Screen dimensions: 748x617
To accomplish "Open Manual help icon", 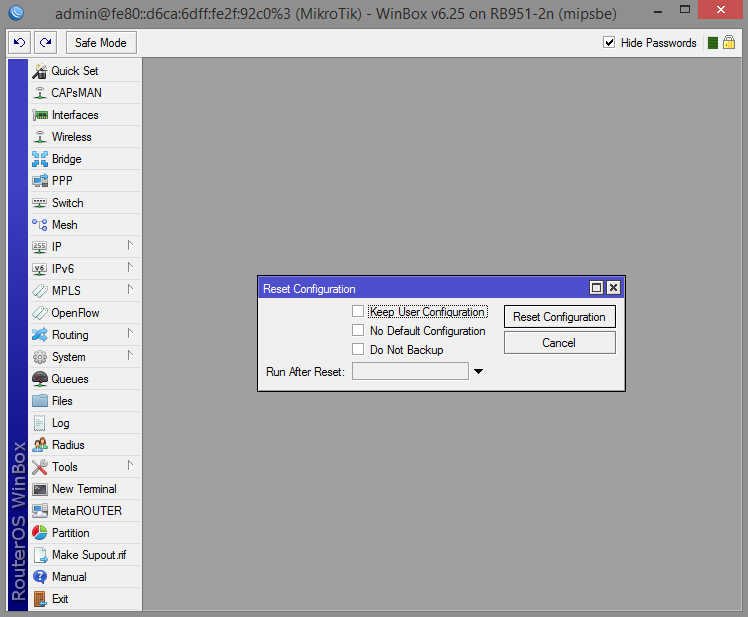I will [40, 577].
